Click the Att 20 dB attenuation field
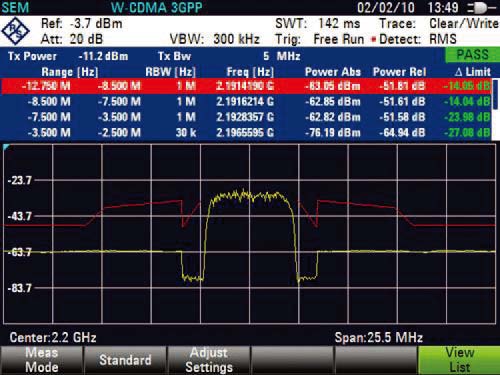 click(x=72, y=39)
